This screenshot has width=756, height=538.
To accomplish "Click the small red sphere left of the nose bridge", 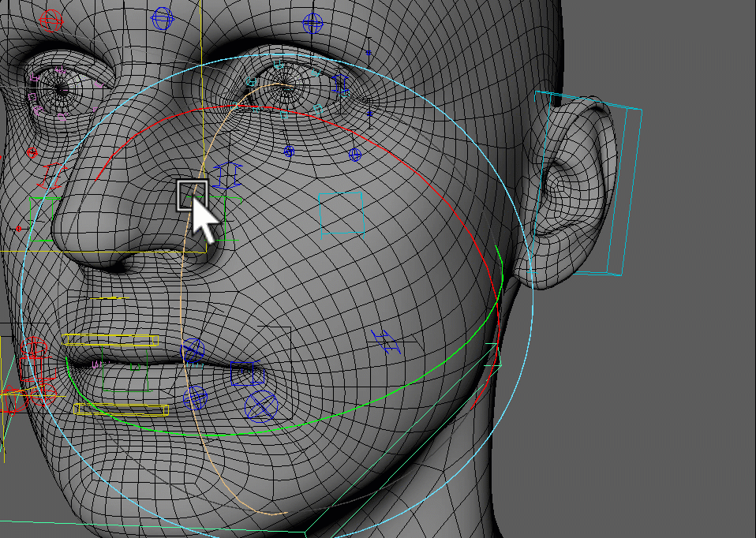I will (x=32, y=153).
